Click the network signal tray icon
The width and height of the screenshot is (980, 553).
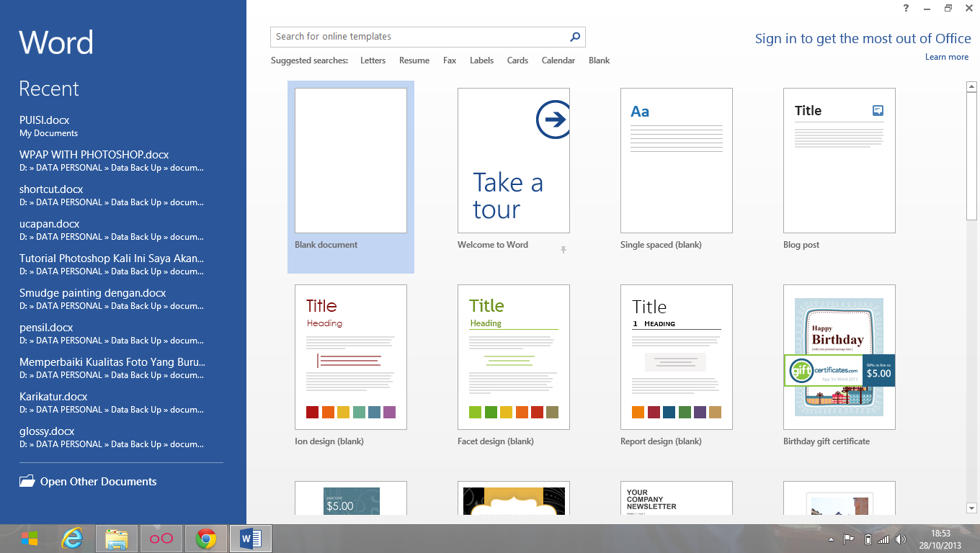click(x=883, y=539)
